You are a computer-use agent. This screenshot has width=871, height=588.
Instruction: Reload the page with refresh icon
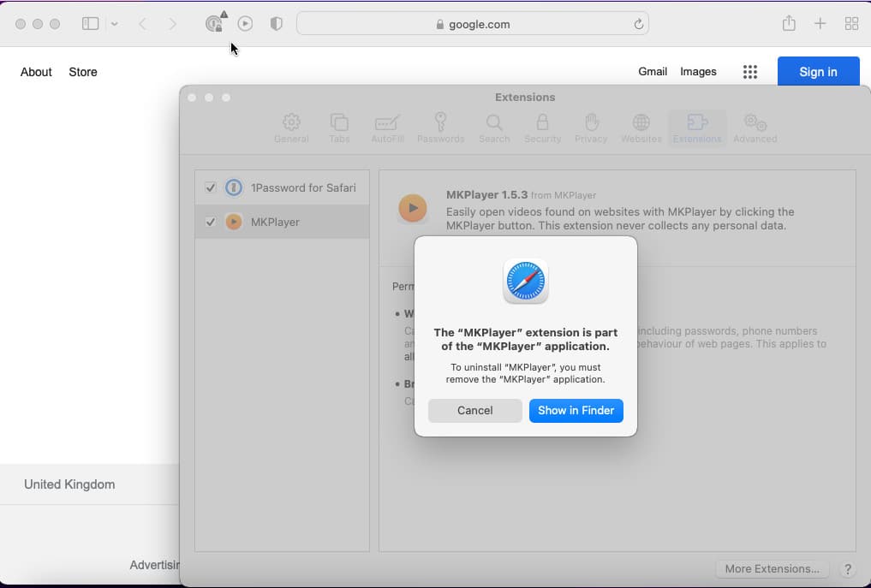pyautogui.click(x=638, y=24)
